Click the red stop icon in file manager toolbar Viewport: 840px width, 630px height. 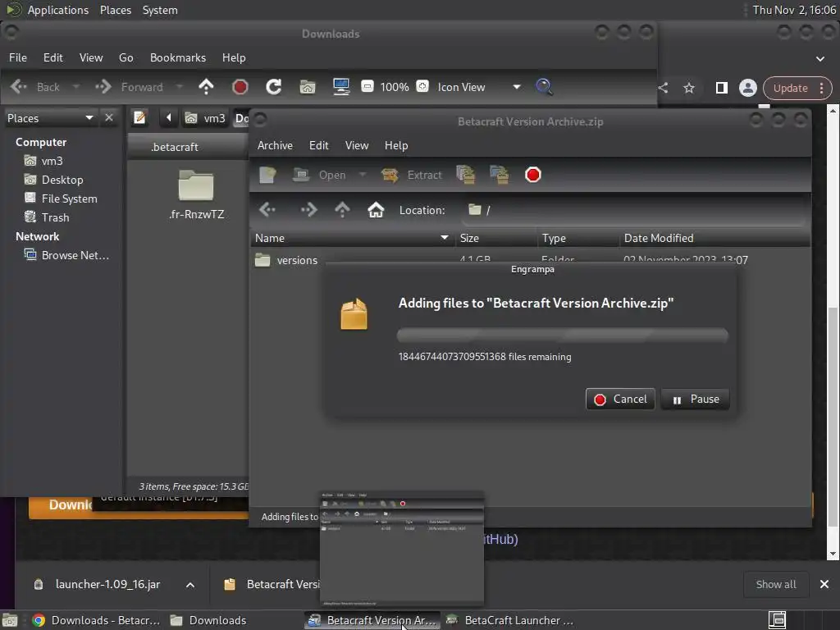coord(240,87)
